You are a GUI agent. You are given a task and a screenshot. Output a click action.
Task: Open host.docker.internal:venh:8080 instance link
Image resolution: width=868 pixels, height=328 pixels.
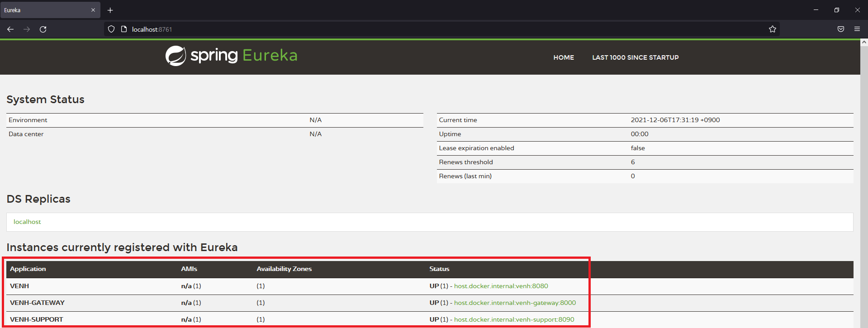pos(501,286)
